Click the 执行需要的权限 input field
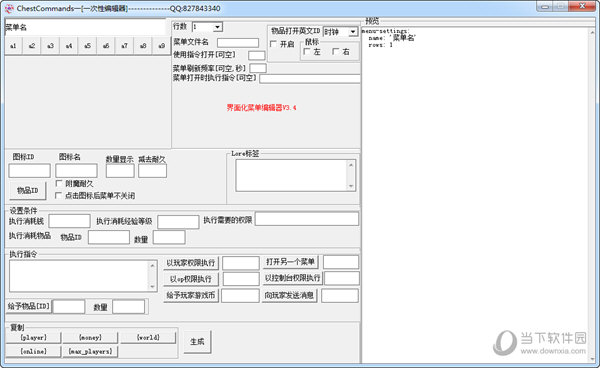Screen dimensions: 600x368 point(307,219)
